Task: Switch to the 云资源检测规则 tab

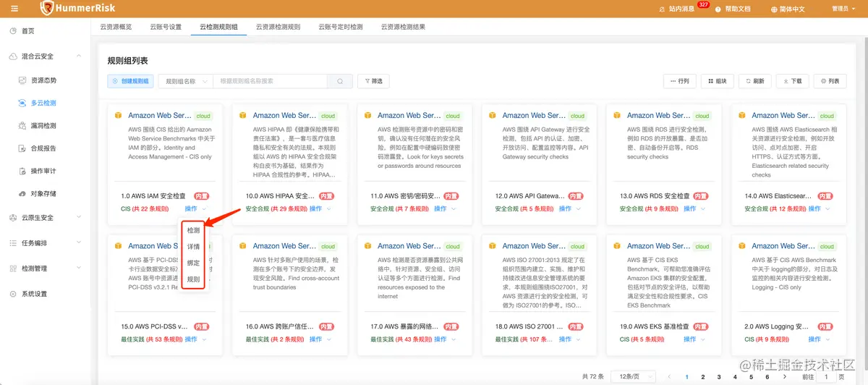Action: click(x=278, y=27)
